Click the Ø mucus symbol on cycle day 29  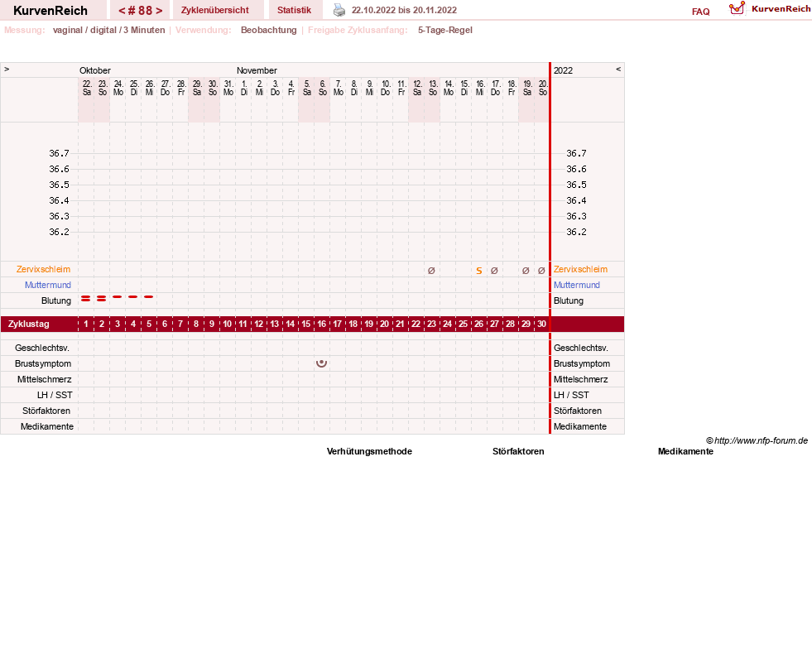point(526,271)
